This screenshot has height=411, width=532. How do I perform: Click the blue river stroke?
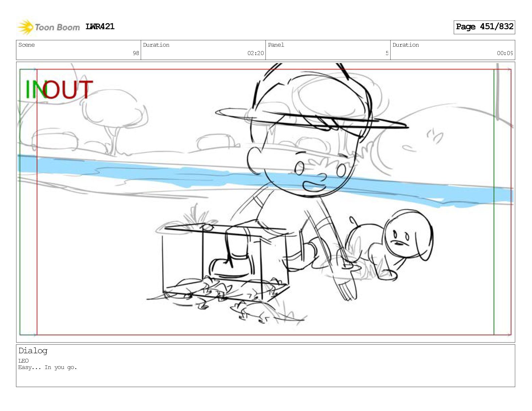pos(265,180)
